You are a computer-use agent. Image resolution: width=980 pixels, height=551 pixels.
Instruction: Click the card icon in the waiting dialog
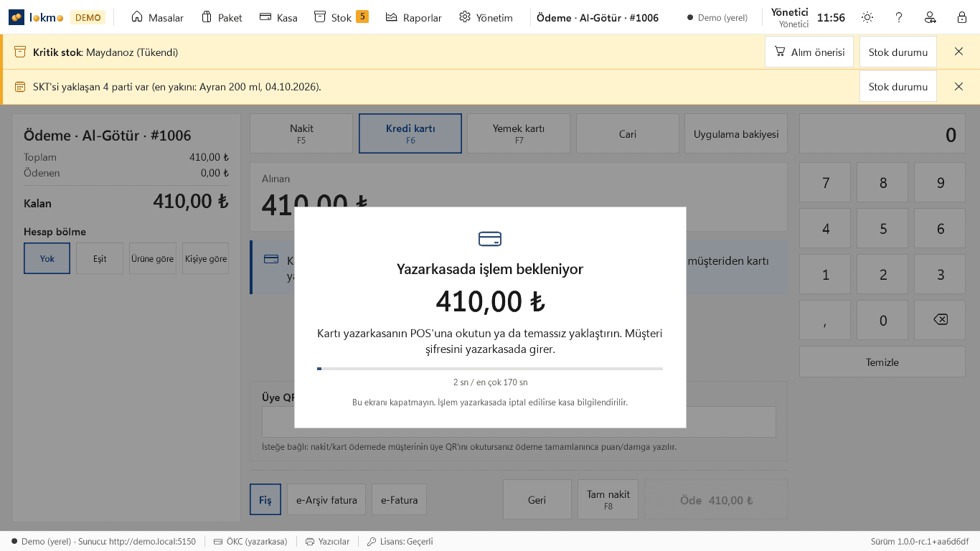(490, 239)
